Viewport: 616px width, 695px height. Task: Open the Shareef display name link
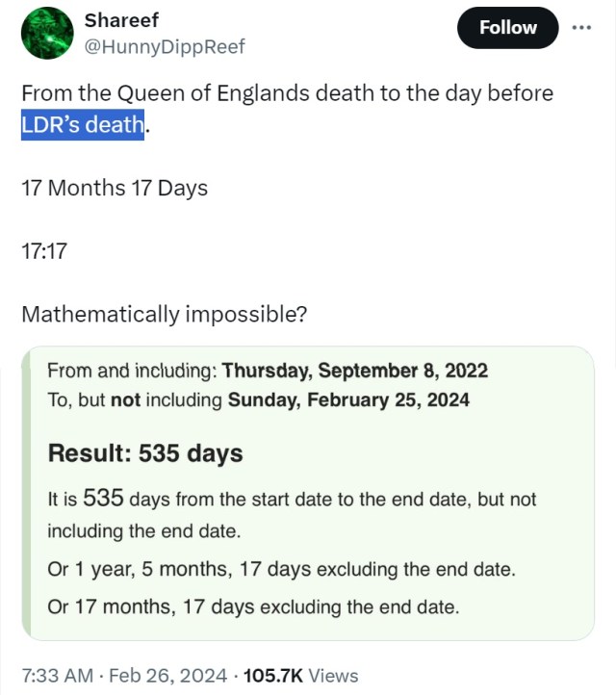point(121,20)
